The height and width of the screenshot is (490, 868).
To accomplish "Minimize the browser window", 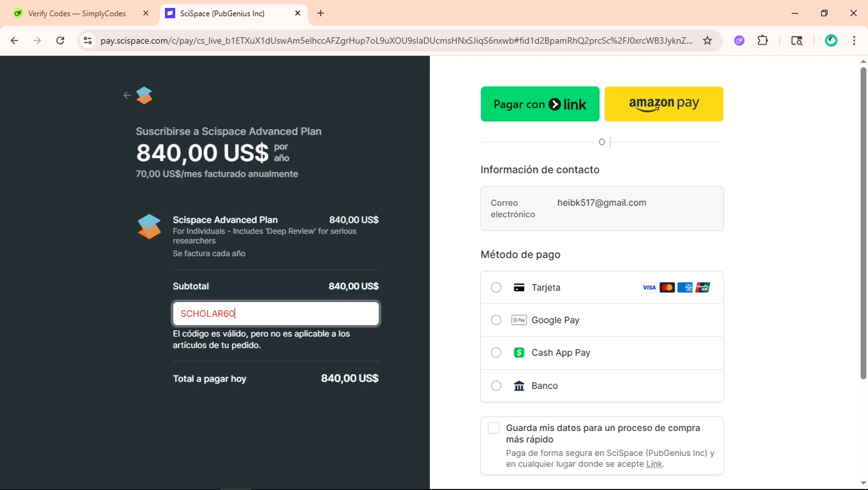I will [795, 13].
